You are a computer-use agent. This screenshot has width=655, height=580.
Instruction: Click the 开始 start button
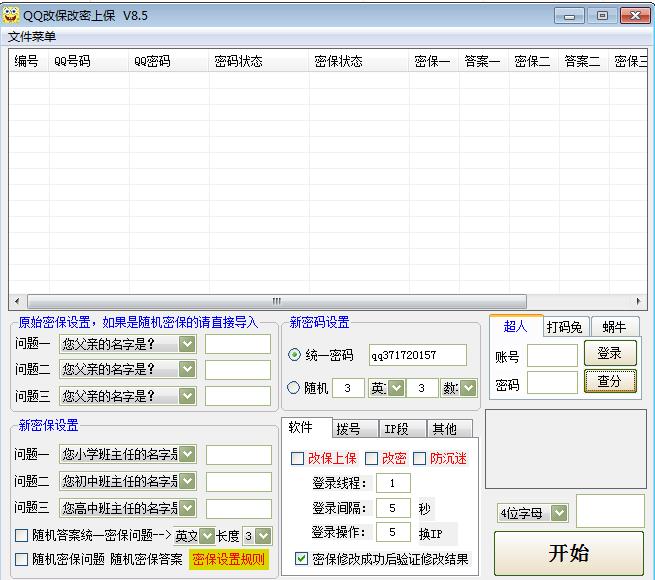tap(569, 553)
